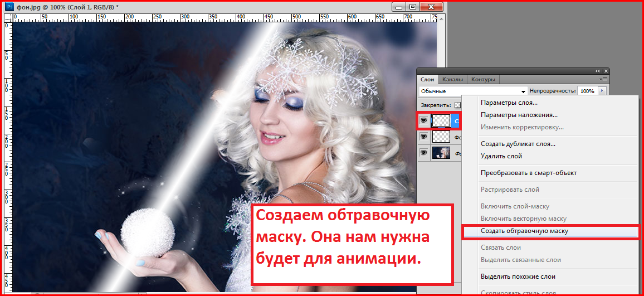Maximize the фон.jpg document window

pyautogui.click(x=412, y=7)
